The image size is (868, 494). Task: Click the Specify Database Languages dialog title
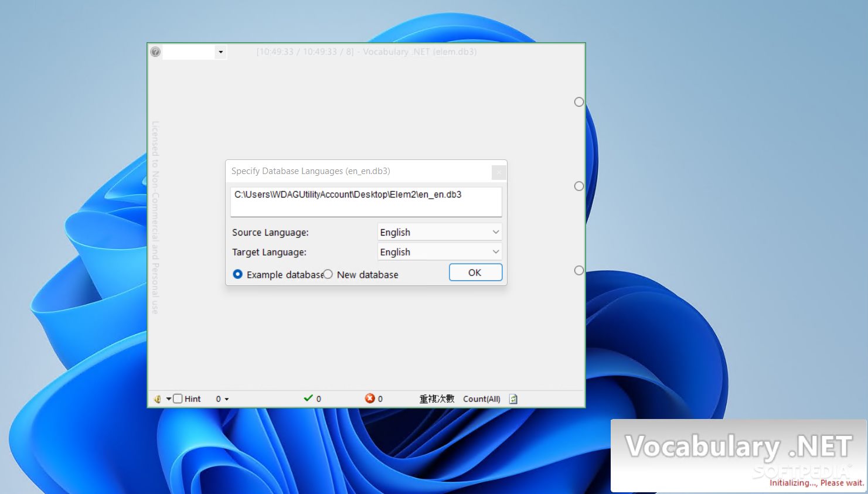(x=311, y=171)
